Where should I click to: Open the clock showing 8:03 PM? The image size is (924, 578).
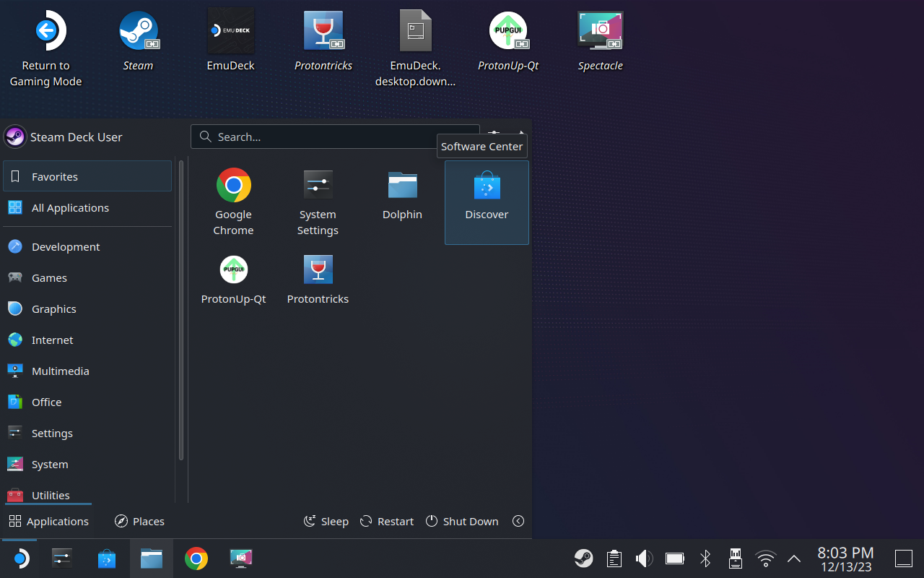846,559
